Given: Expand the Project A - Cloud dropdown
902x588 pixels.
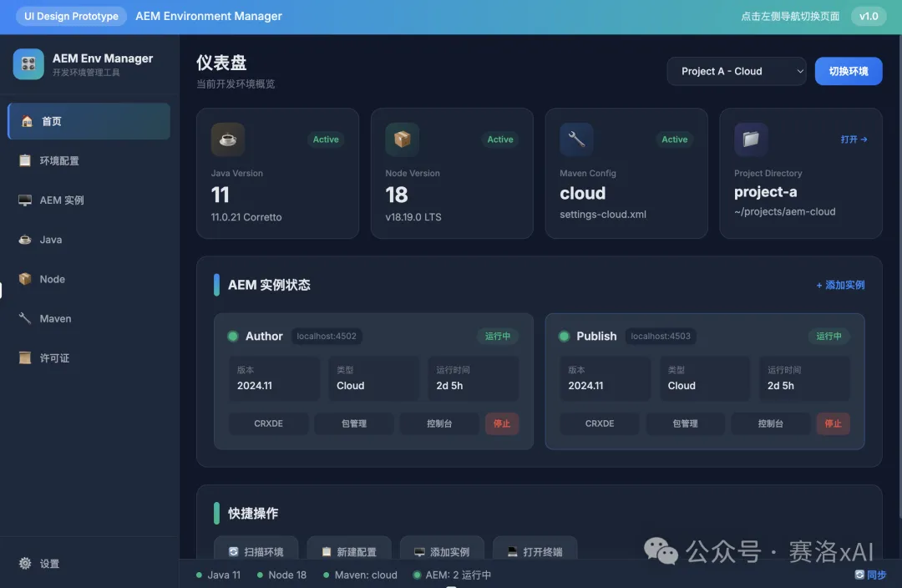Looking at the screenshot, I should click(736, 71).
